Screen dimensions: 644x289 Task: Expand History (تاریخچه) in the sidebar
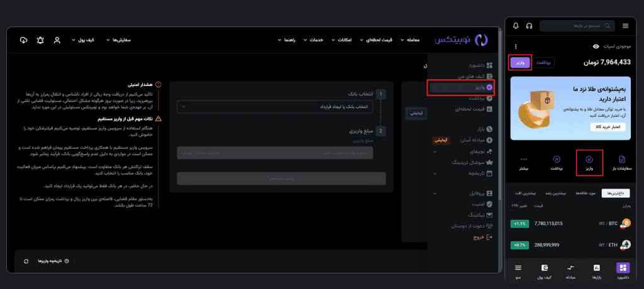[481, 172]
